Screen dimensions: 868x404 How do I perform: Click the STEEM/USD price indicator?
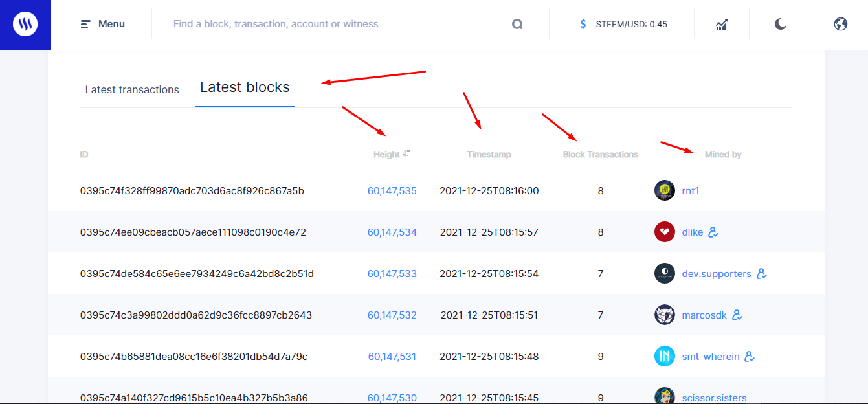coord(622,24)
